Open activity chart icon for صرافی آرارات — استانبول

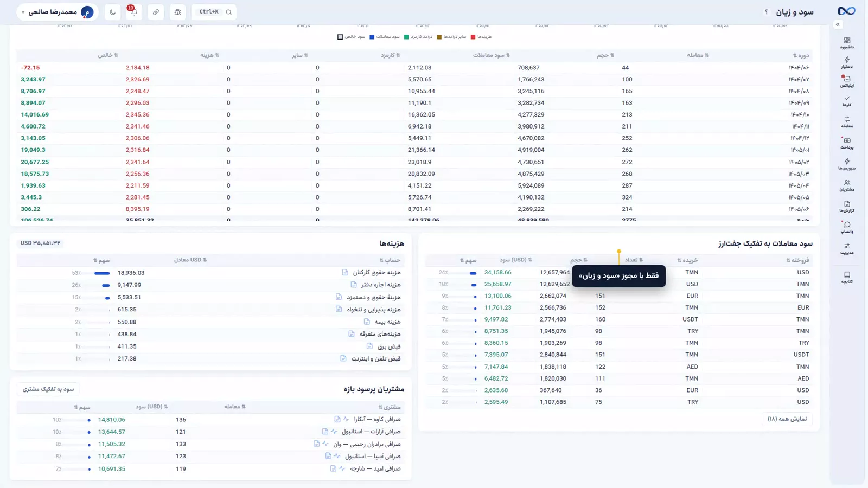coord(334,432)
